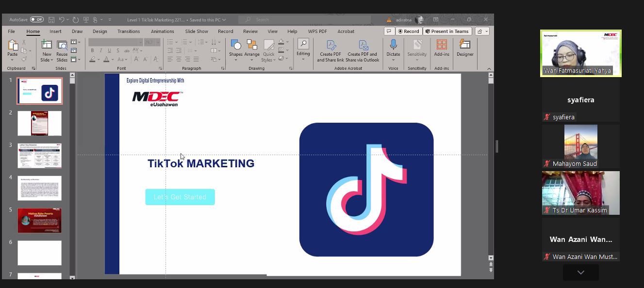Click the Search box in title bar
Screen dimensions: 644x288
tap(305, 20)
